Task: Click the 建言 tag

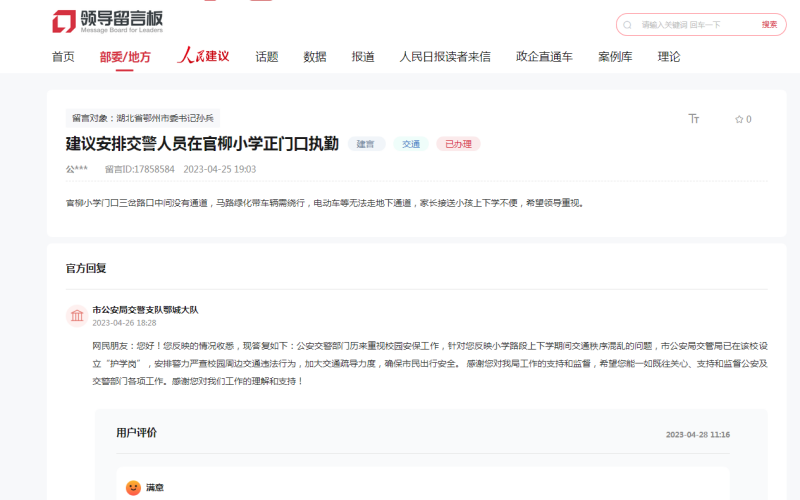Action: tap(366, 144)
